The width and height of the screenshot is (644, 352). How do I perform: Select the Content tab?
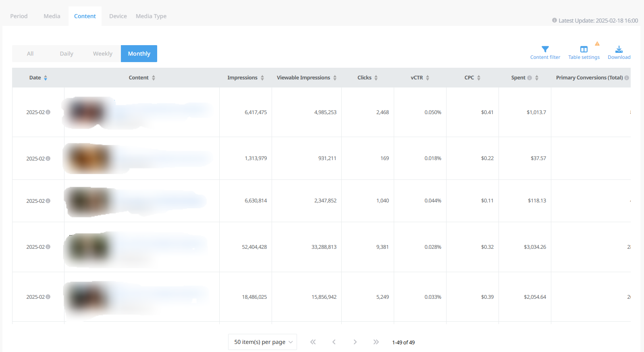click(85, 16)
